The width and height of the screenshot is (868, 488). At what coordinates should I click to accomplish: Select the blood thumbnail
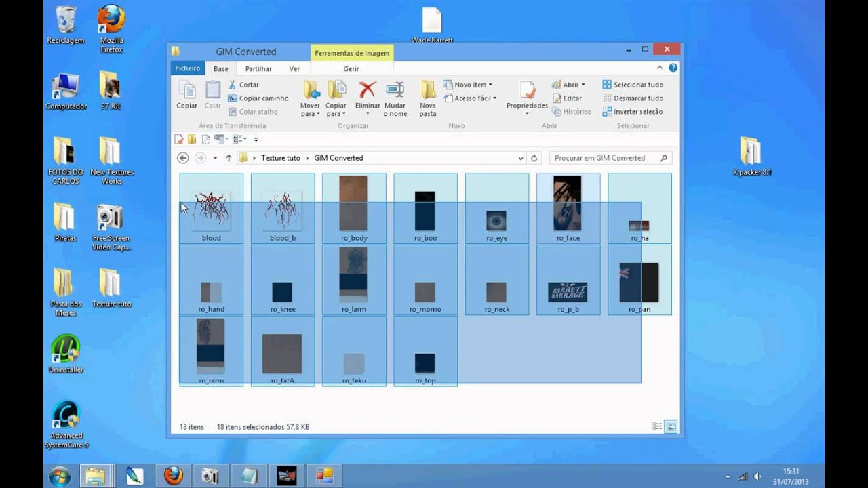[212, 209]
